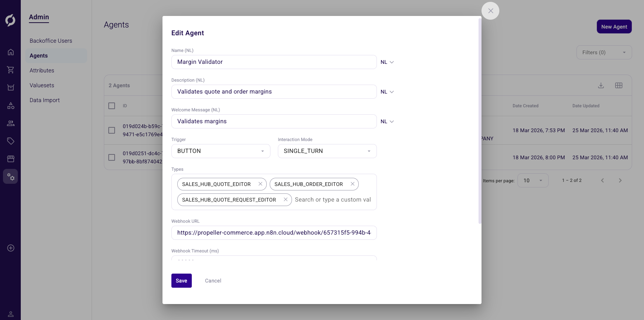Screen dimensions: 644x320
Task: Edit the Name field Margin Validator
Action: [x=274, y=62]
